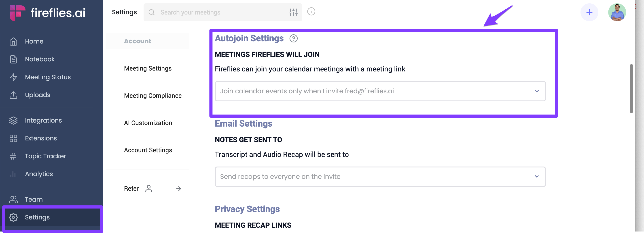
Task: Expand the Join calendar events dropdown
Action: (380, 91)
